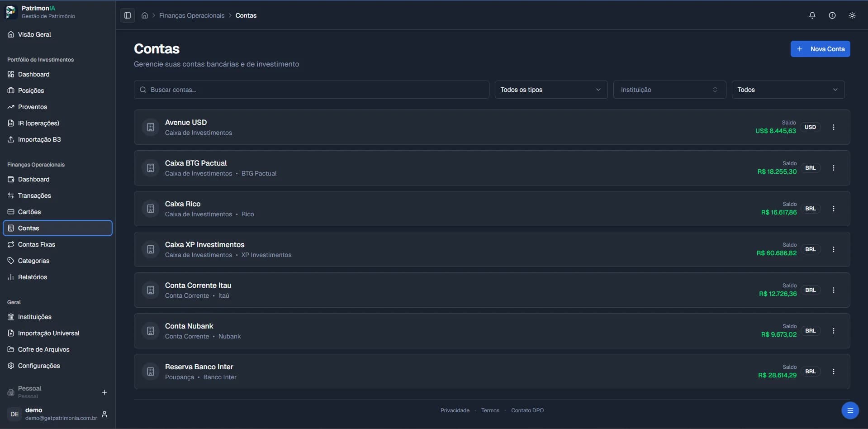
Task: Open Cartões in sidebar
Action: pyautogui.click(x=57, y=212)
